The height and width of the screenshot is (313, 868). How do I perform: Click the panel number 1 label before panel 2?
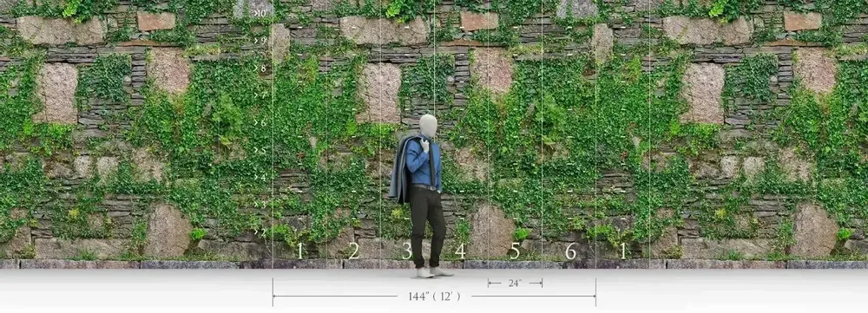click(x=300, y=251)
